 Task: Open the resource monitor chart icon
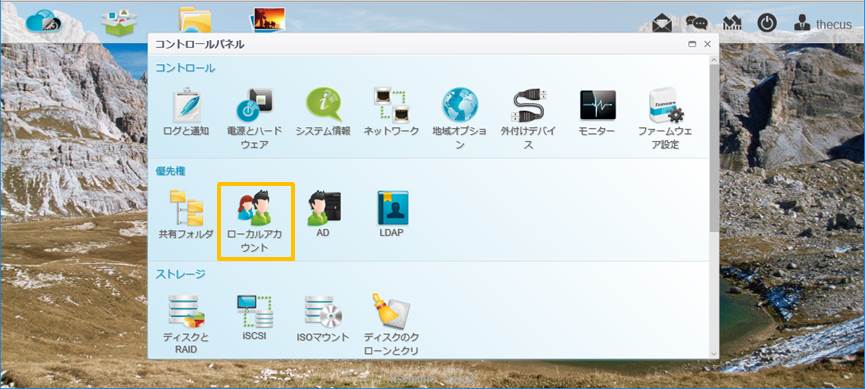(732, 23)
